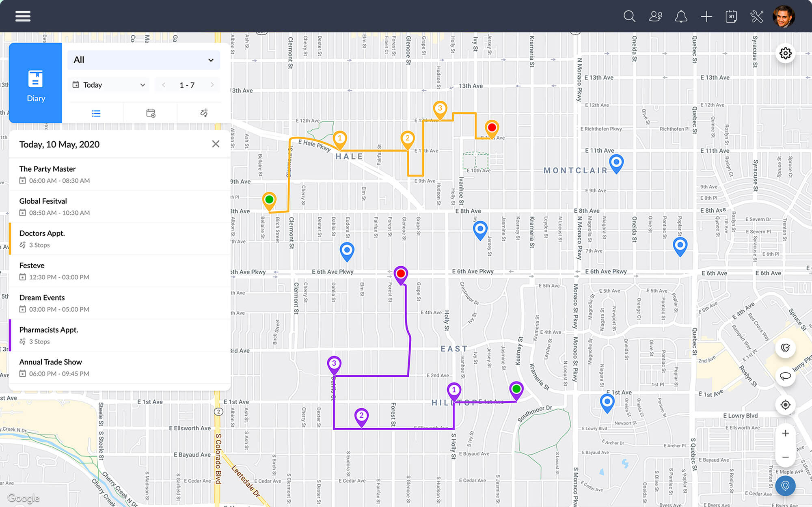Switch to the calendar schedule tab
812x507 pixels.
[151, 113]
